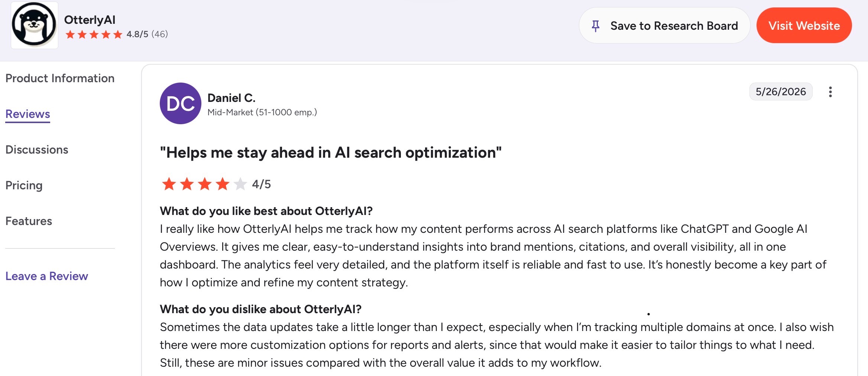This screenshot has height=376, width=868.
Task: Click the OtterlyAI otter logo
Action: click(35, 25)
